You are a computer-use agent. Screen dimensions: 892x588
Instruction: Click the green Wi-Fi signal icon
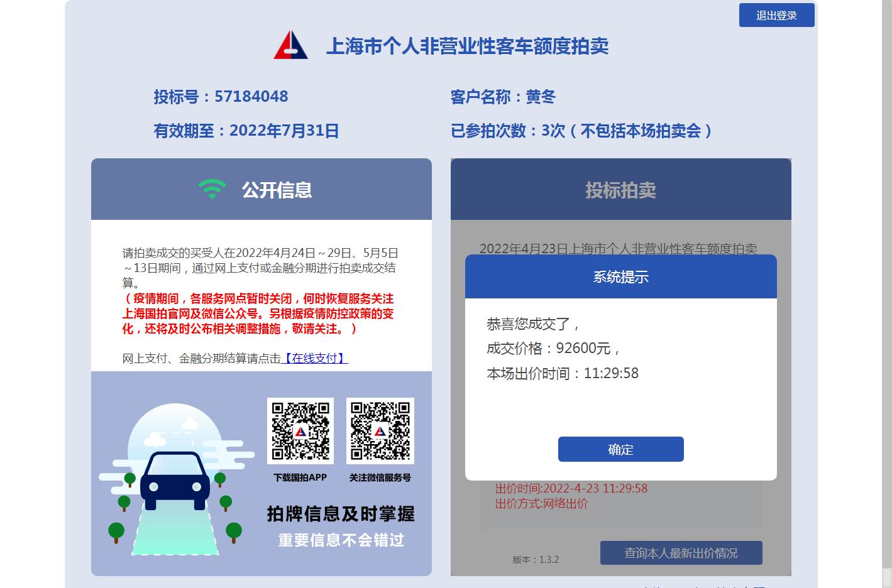212,189
